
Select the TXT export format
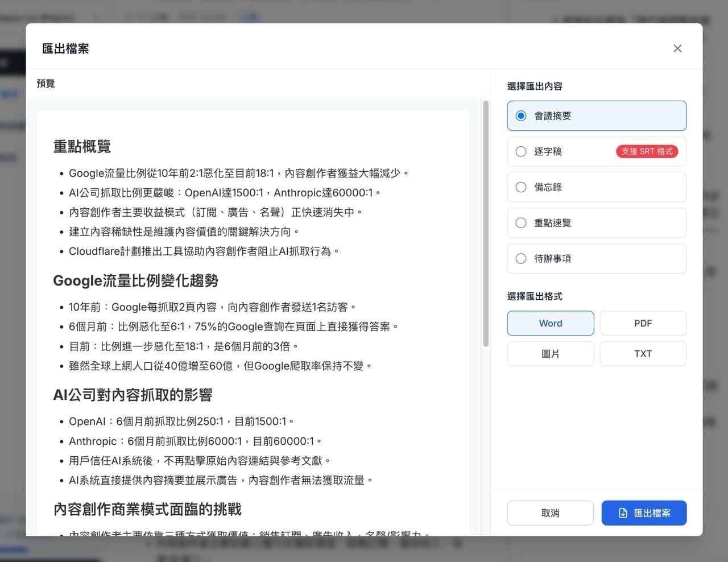[x=643, y=354]
